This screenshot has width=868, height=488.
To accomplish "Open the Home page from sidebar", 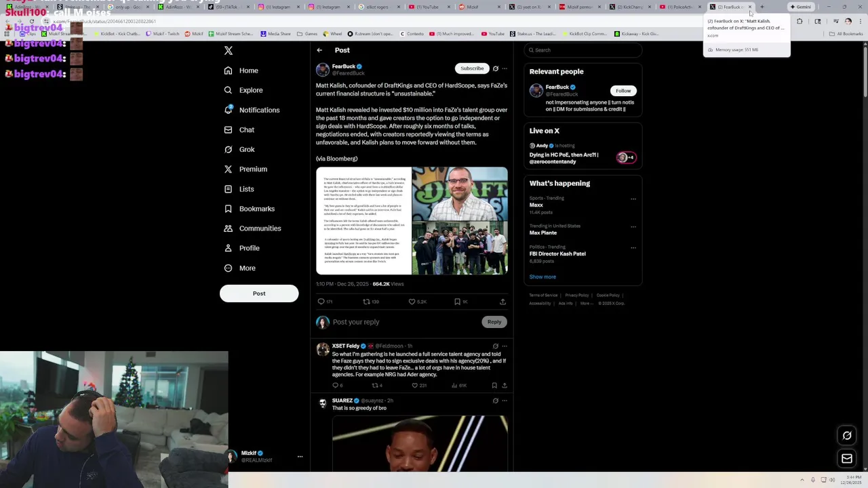I will 241,70.
